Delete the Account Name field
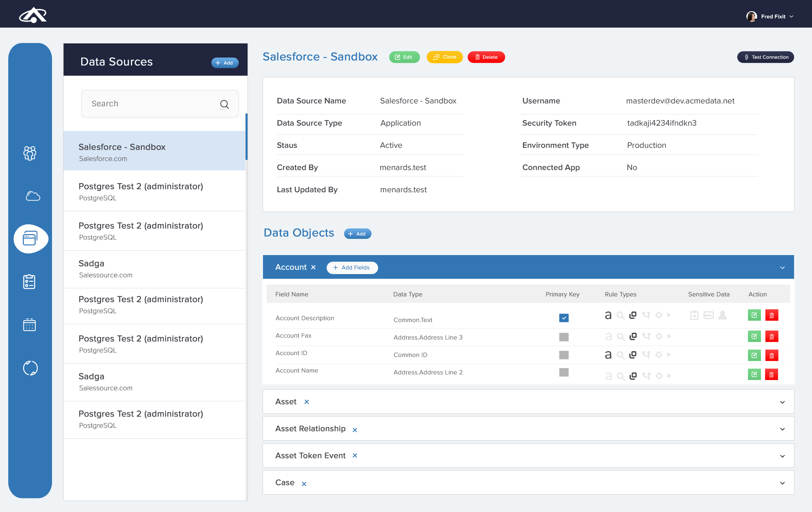812x512 pixels. tap(771, 374)
